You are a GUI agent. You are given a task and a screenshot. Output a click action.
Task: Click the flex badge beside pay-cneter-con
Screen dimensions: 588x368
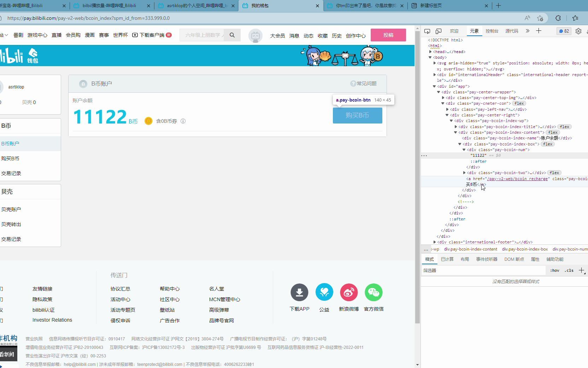pos(519,103)
